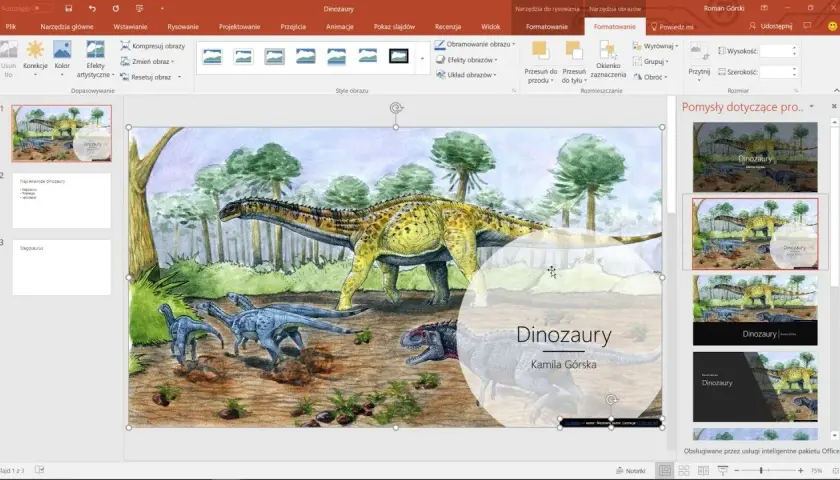This screenshot has height=480, width=840.
Task: Open Wyrównaj align dropdown
Action: tap(655, 46)
